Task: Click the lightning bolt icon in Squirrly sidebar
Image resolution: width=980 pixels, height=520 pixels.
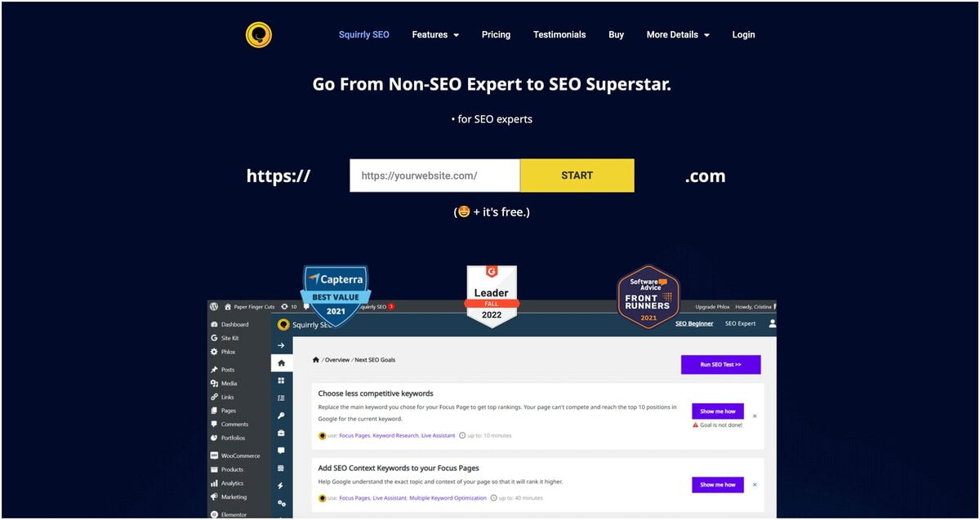Action: pos(281,486)
